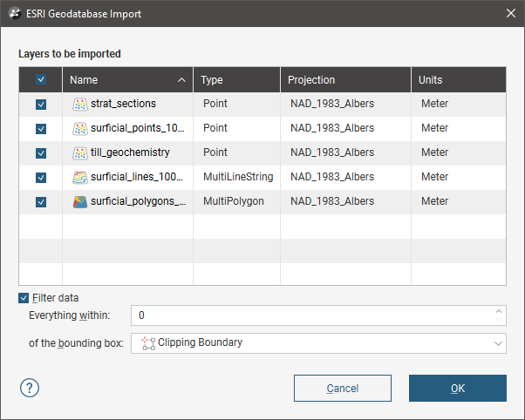Click the surficial_lines layer icon
The image size is (525, 420).
79,177
